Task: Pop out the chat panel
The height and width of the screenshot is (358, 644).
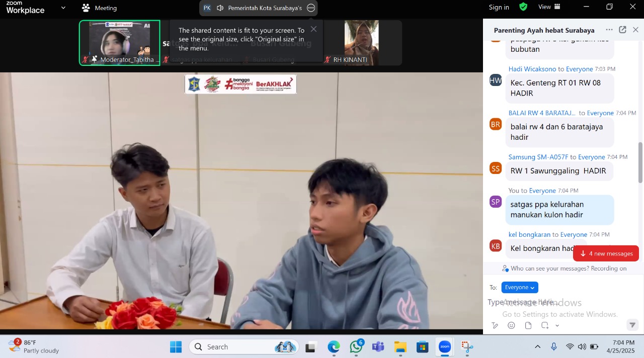Action: (x=622, y=30)
